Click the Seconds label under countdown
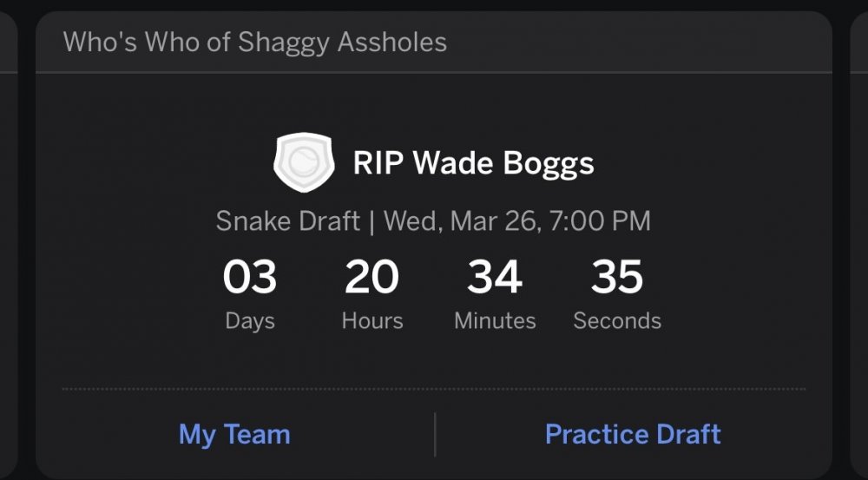The image size is (868, 480). (617, 321)
